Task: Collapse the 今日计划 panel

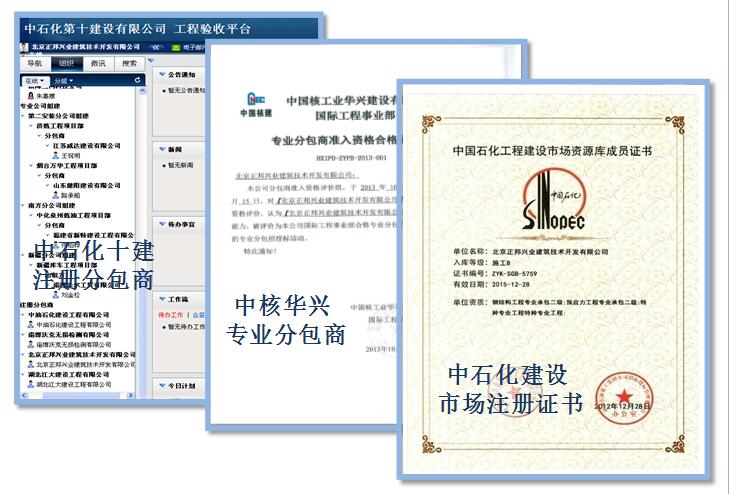Action: coord(162,386)
